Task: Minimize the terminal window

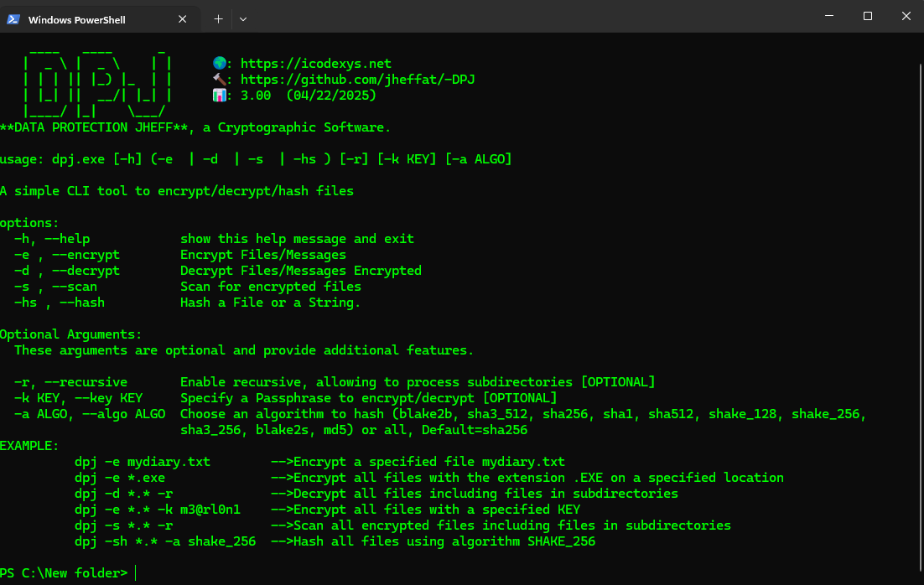Action: [x=829, y=16]
